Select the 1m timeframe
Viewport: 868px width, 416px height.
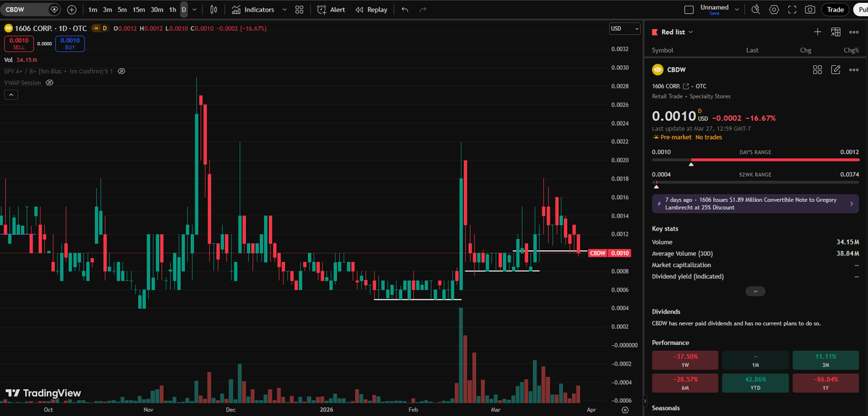(93, 9)
